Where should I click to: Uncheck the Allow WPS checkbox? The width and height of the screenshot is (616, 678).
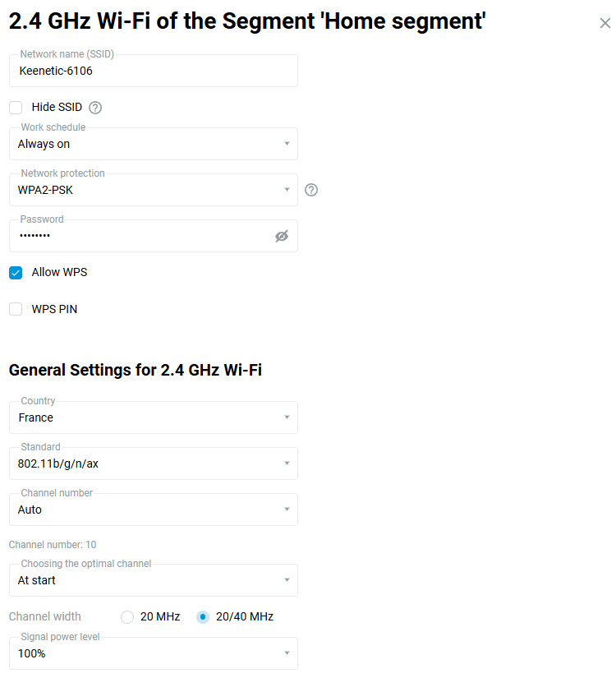[x=16, y=273]
